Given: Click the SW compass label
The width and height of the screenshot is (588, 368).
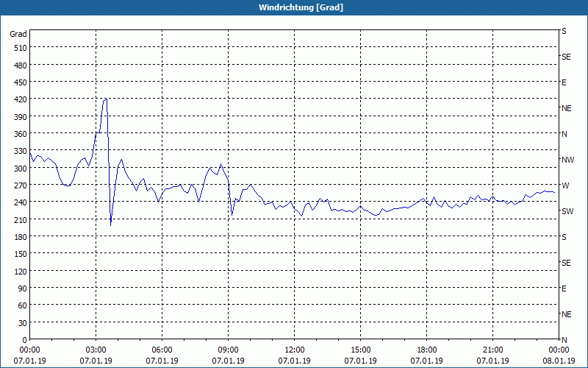Looking at the screenshot, I should pos(567,211).
